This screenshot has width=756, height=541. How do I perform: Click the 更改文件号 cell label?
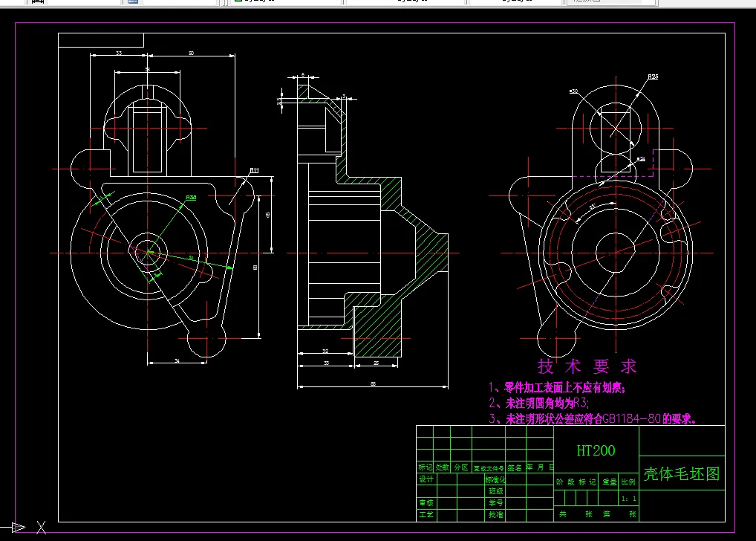coord(489,468)
